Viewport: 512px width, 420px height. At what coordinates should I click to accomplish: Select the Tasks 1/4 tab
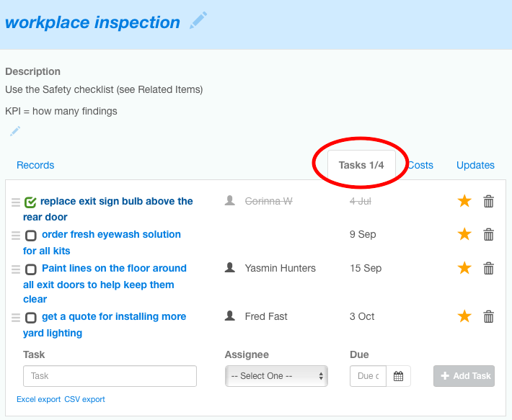[361, 165]
